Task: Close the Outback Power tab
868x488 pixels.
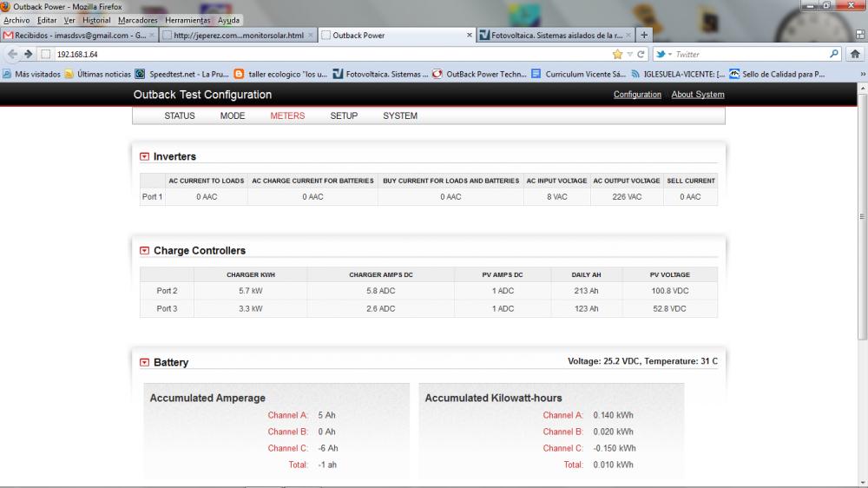Action: pyautogui.click(x=470, y=35)
